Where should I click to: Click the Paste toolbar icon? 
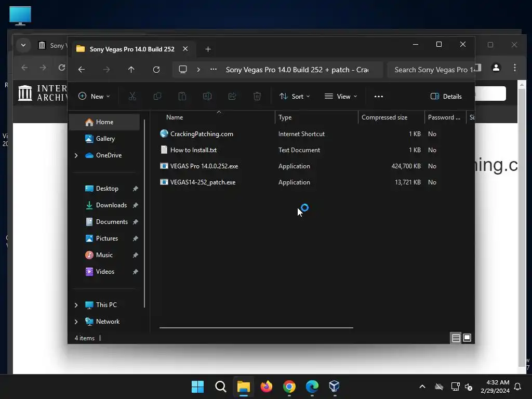[182, 96]
